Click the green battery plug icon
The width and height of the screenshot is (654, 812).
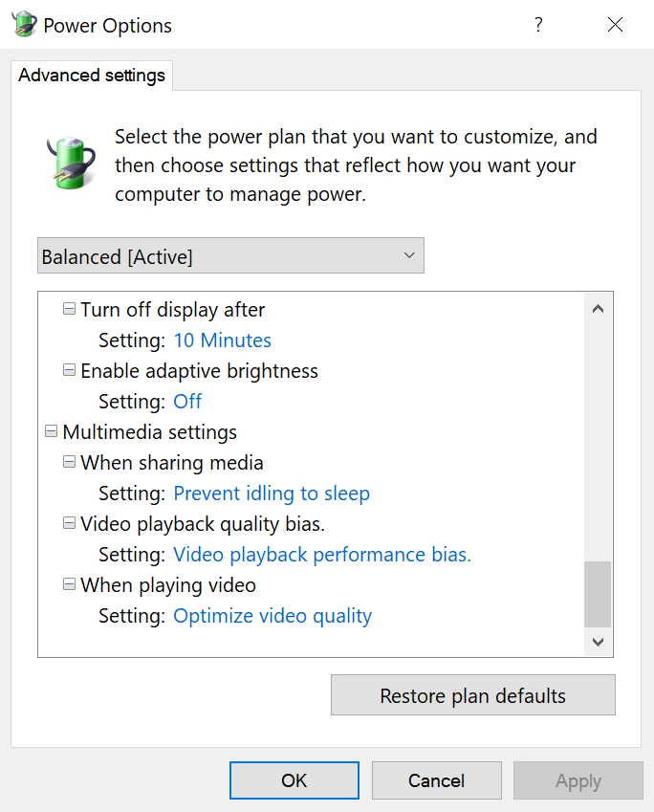[71, 163]
